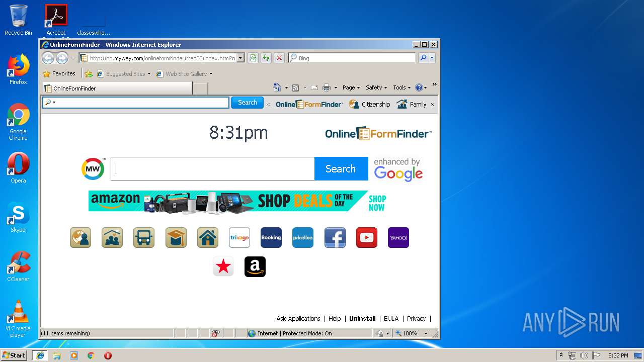644x362 pixels.
Task: Click the popup blocker icon in status bar
Action: pyautogui.click(x=215, y=333)
